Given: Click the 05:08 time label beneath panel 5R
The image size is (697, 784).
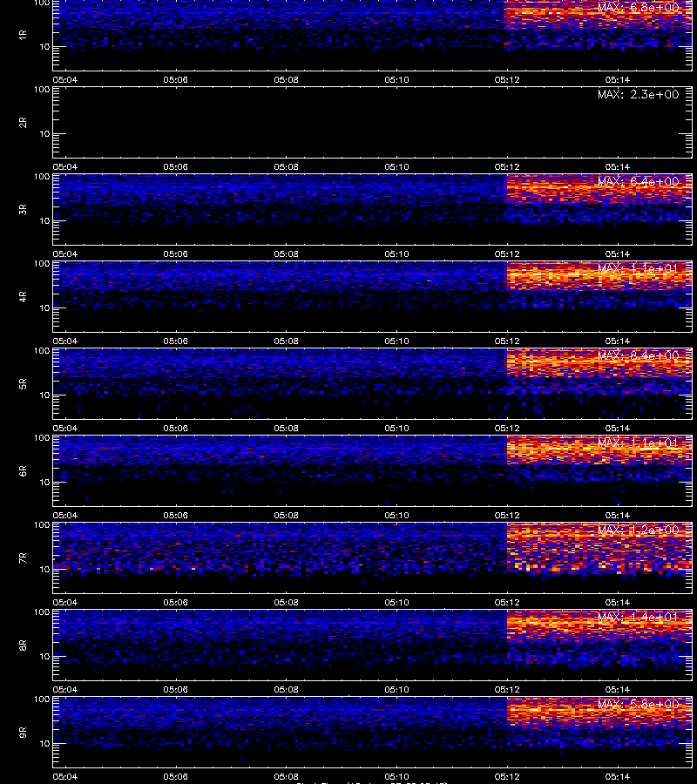Looking at the screenshot, I should pyautogui.click(x=286, y=428).
